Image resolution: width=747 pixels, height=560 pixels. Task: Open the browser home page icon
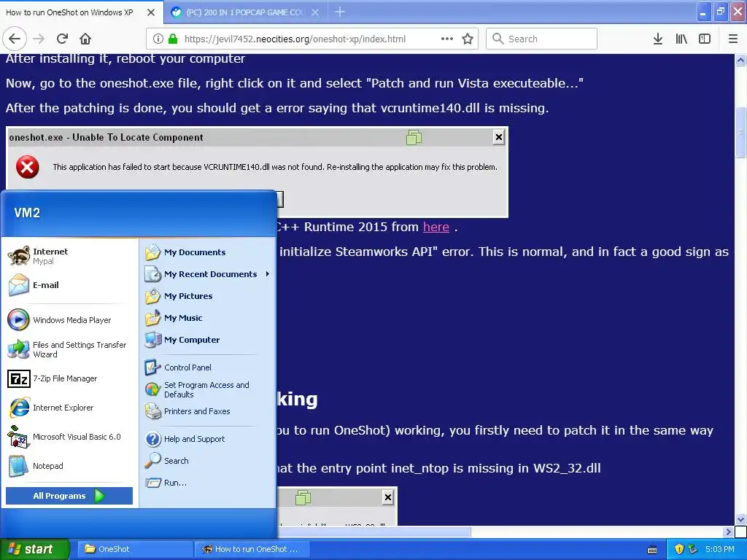point(85,39)
